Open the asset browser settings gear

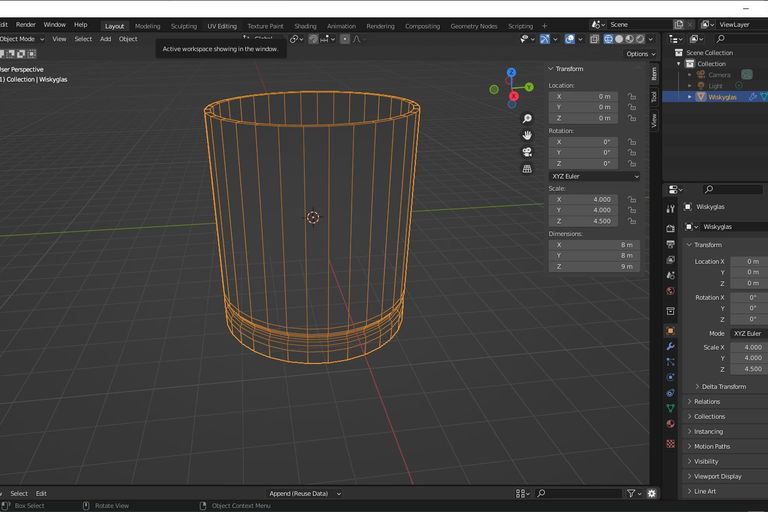point(651,493)
